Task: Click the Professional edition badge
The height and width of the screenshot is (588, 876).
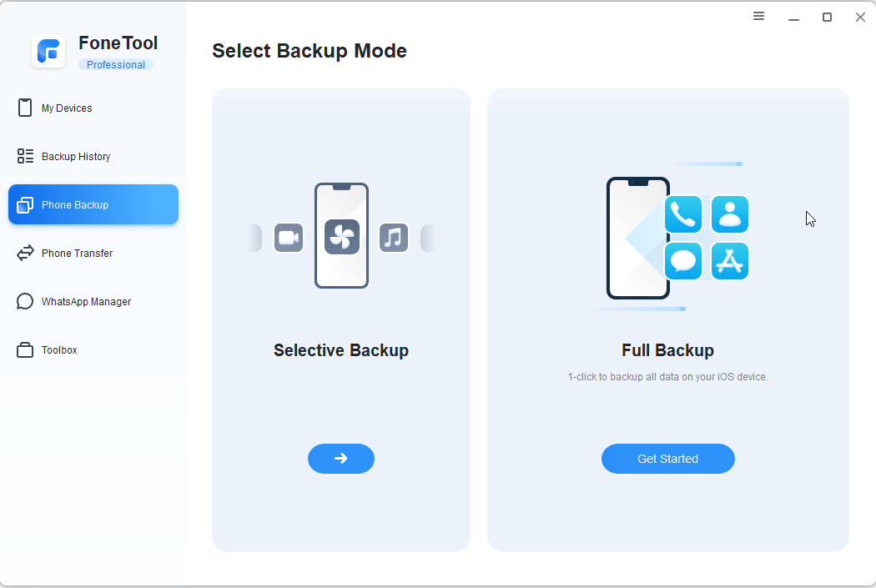Action: [116, 65]
